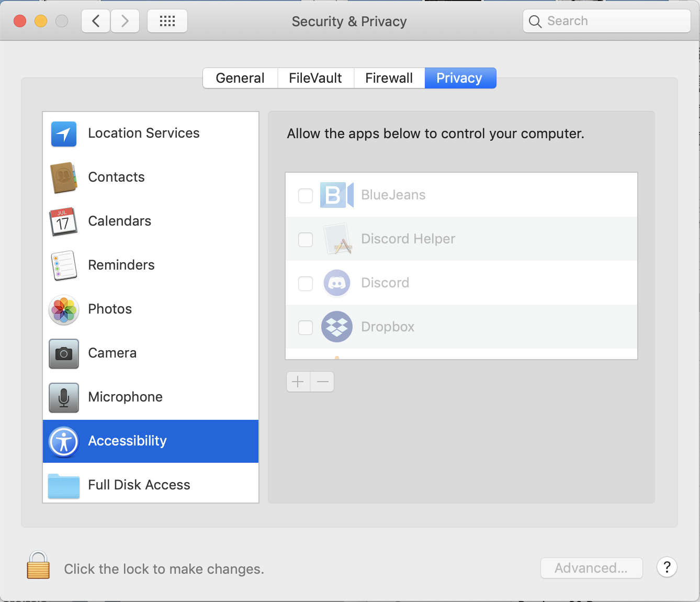Choose the Full Disk Access label
The image size is (700, 602).
pos(139,485)
